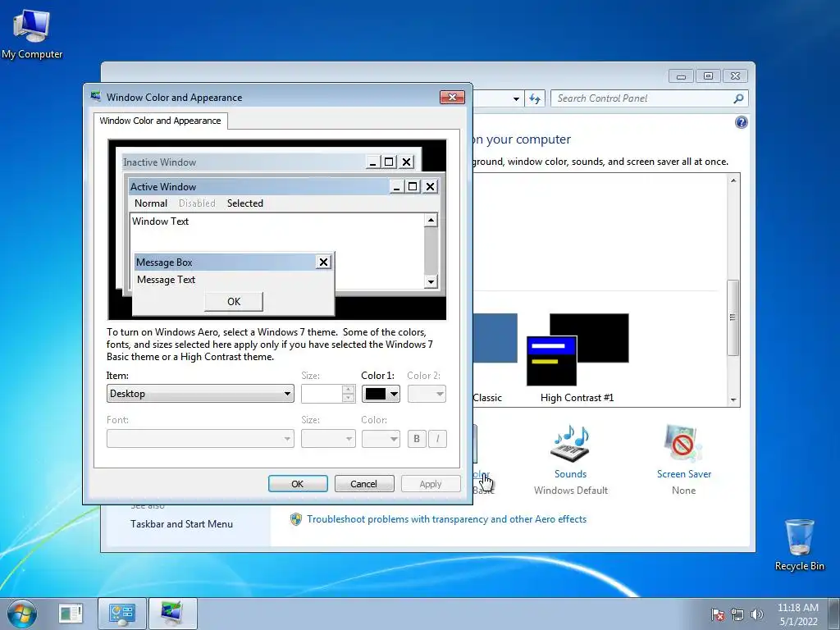Open the Item dropdown showing Desktop

(x=200, y=394)
